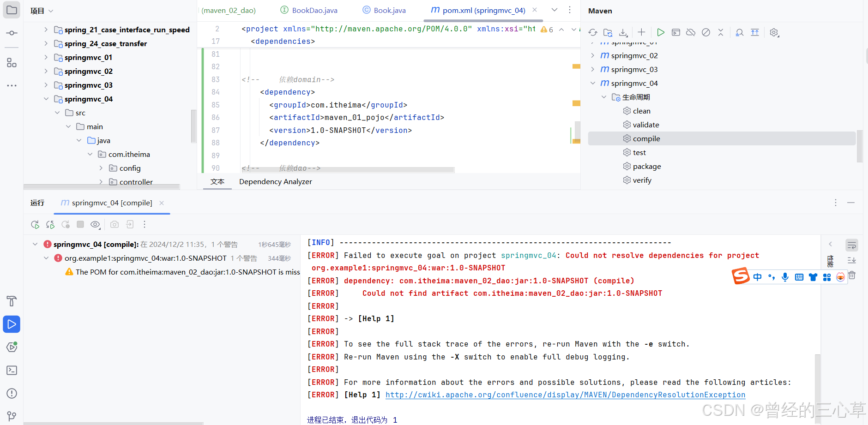Screen dimensions: 868x425
Task: Collapse 生命周期 lifecycle node
Action: [604, 97]
